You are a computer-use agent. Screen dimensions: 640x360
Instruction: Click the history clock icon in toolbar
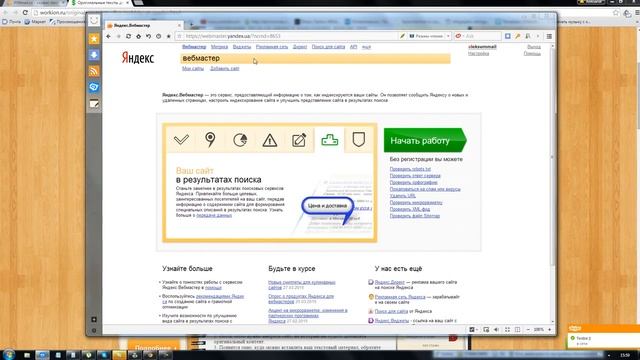[158, 36]
